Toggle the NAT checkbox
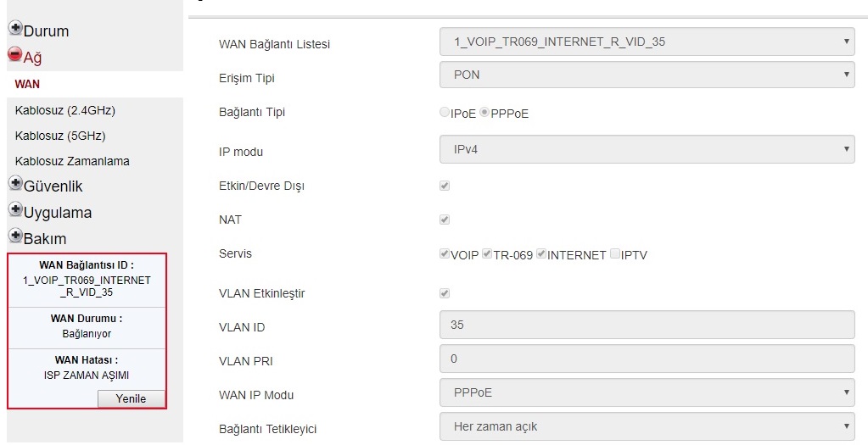868x445 pixels. (x=445, y=220)
